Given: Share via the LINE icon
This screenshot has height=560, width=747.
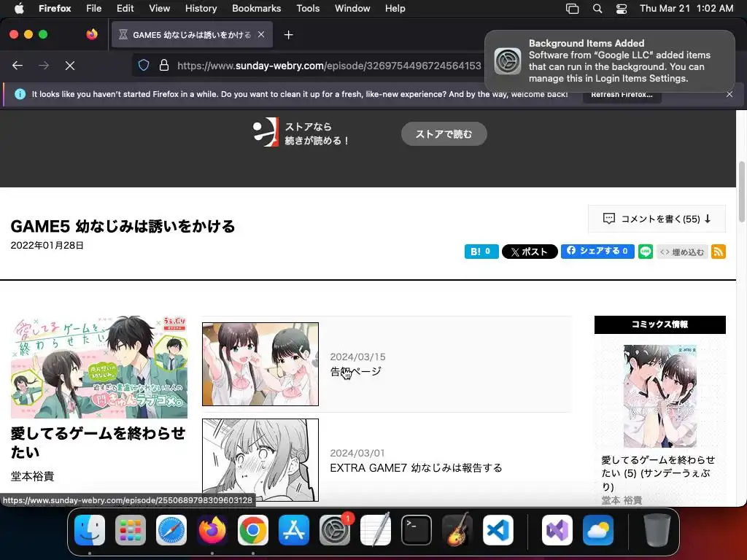Looking at the screenshot, I should tap(646, 251).
